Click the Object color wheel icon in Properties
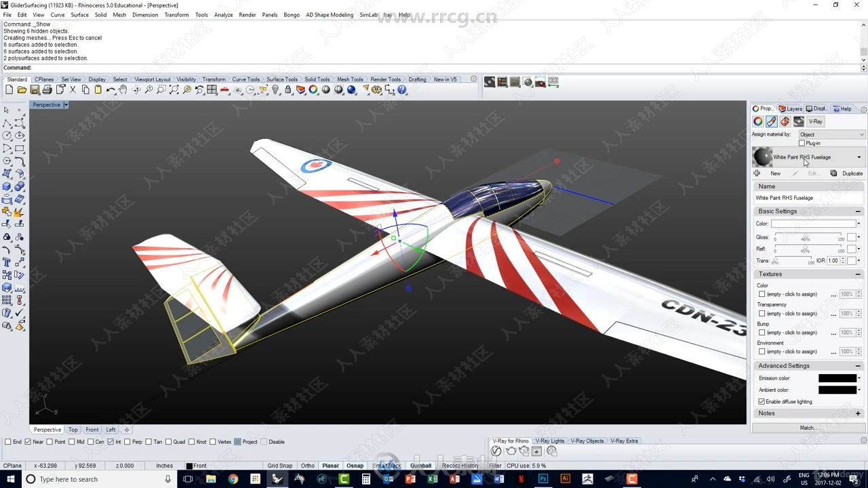Image resolution: width=868 pixels, height=488 pixels. click(758, 121)
